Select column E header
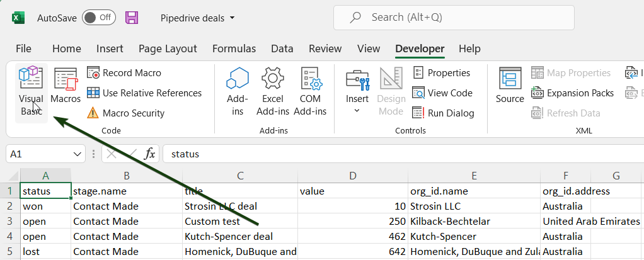Image resolution: width=644 pixels, height=260 pixels. pyautogui.click(x=474, y=176)
